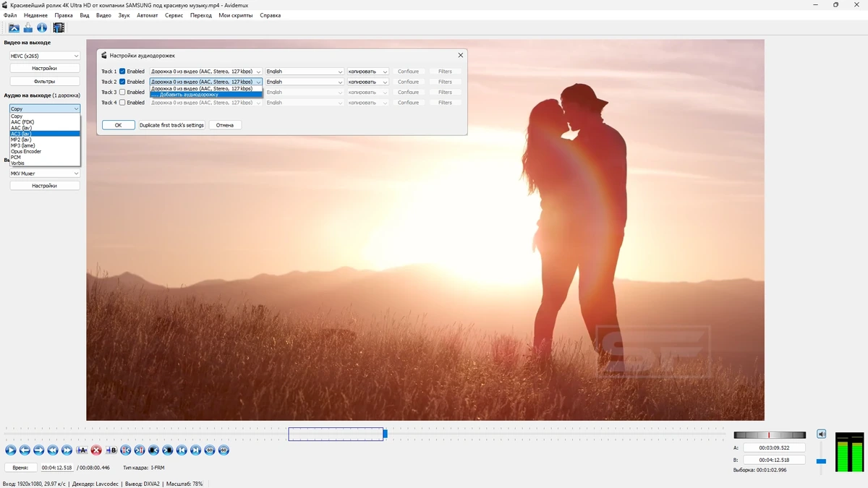The height and width of the screenshot is (488, 868).
Task: Click marker A time field 00:03:09.522
Action: point(775,448)
